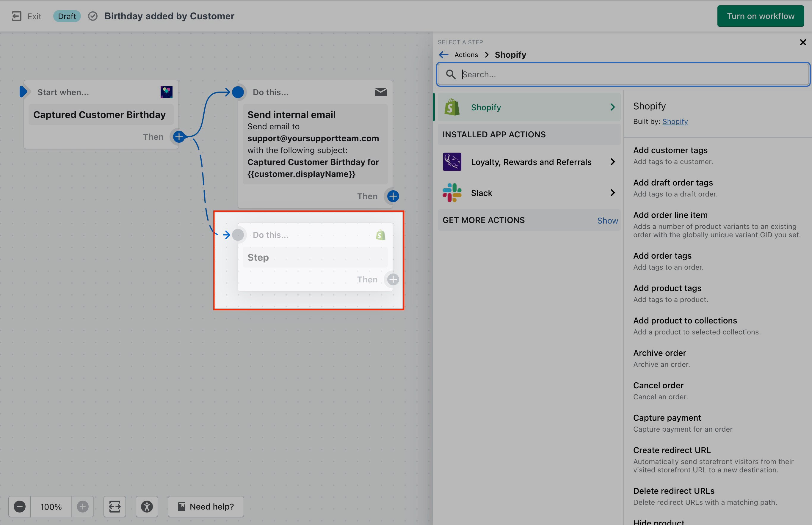Click the Exit icon in top bar
This screenshot has height=525, width=812.
pyautogui.click(x=16, y=16)
